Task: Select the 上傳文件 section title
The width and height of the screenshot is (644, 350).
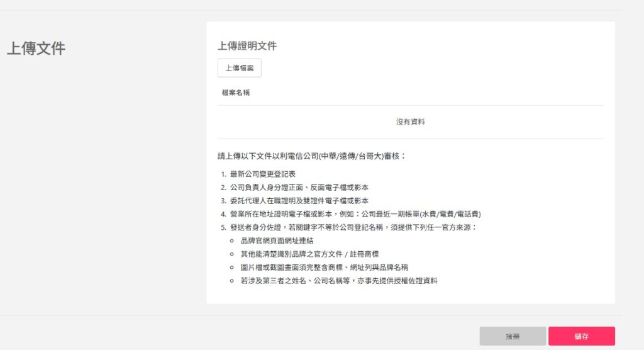Action: (x=36, y=48)
